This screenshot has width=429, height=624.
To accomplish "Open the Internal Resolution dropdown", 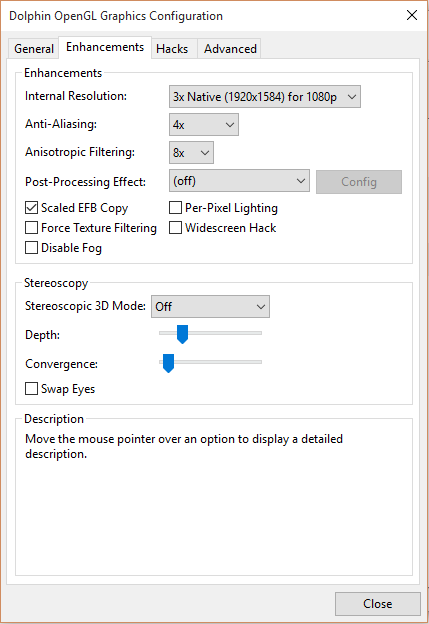I will point(265,96).
